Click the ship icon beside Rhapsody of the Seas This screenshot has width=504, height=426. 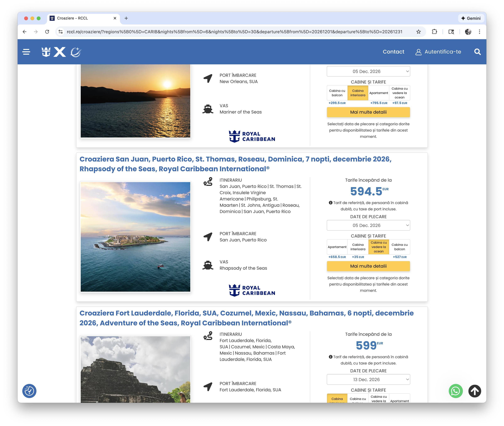click(x=208, y=265)
